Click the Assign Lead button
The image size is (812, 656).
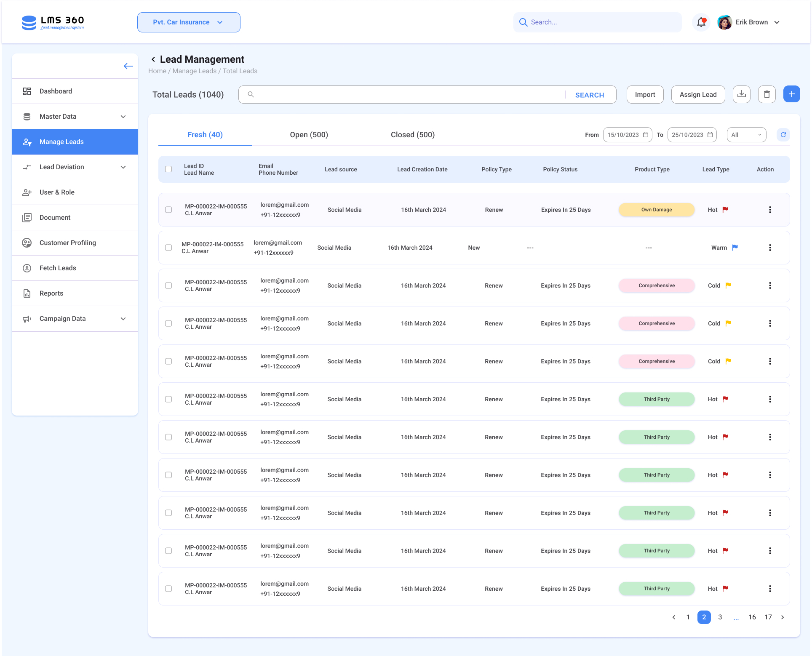coord(698,94)
